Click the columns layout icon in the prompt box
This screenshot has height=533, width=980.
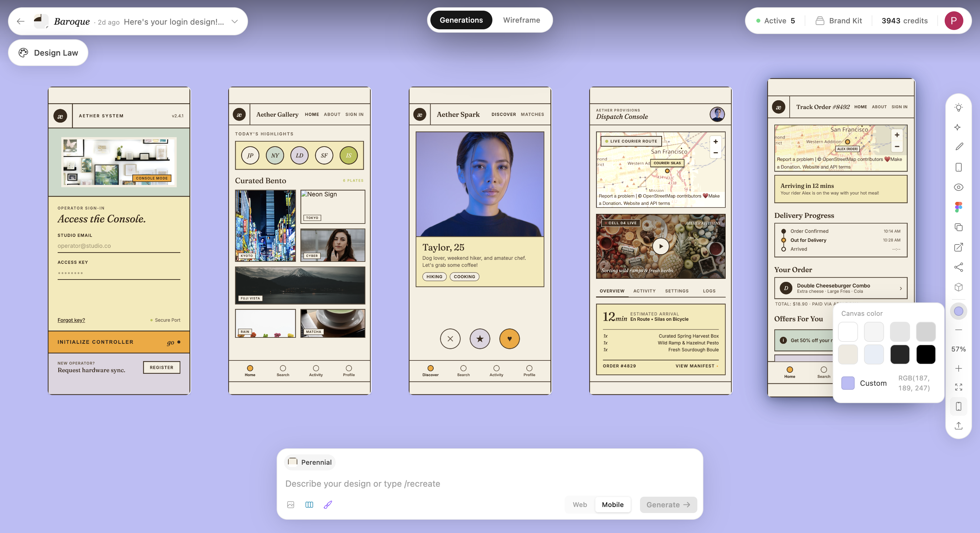309,504
